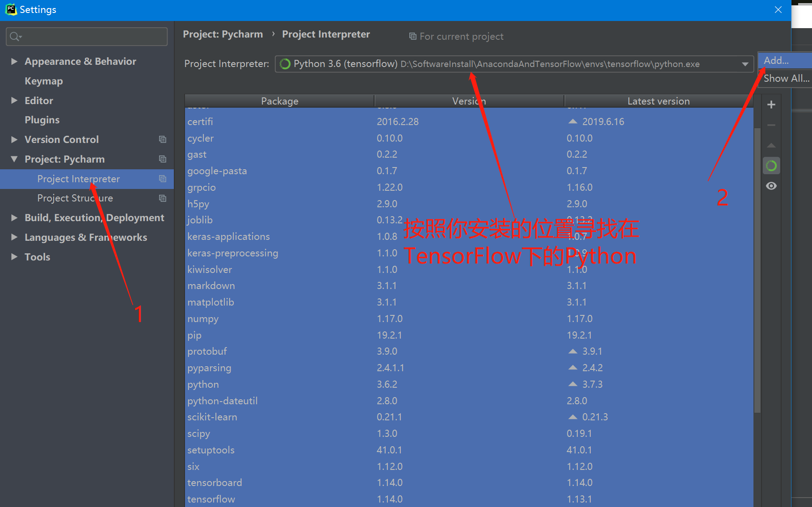Click the package list vertical scrollbar
812x507 pixels.
[757, 270]
